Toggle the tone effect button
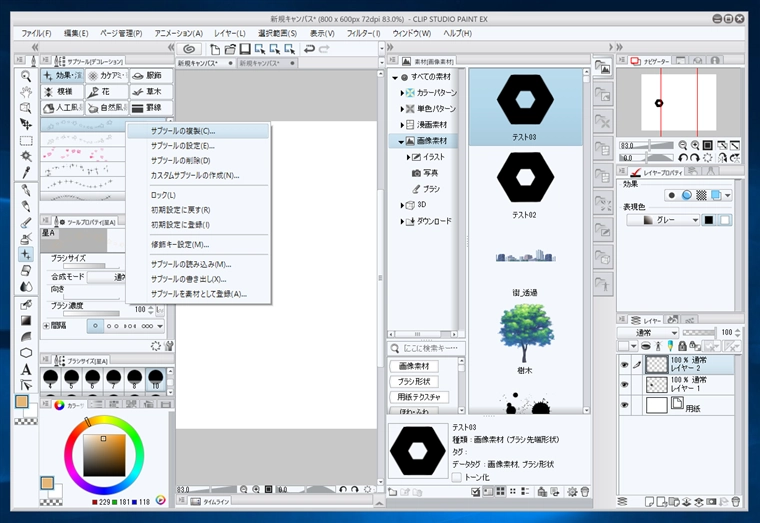This screenshot has width=760, height=523. (x=701, y=195)
